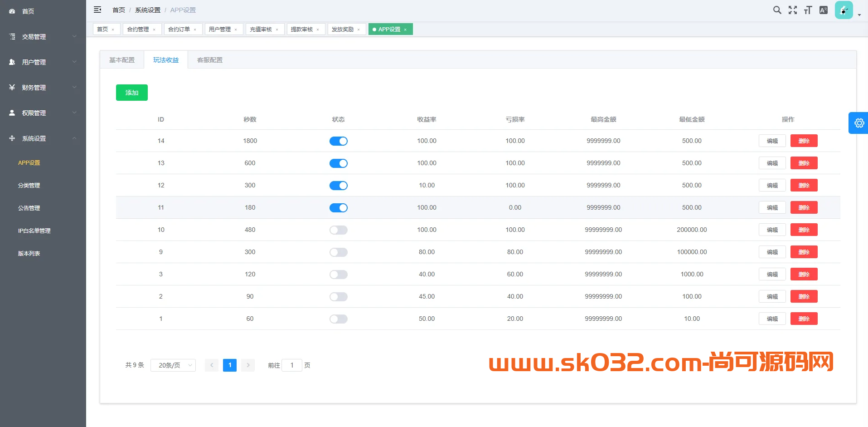Disable the status switch for ID 14
Screen dimensions: 868x427
pos(338,141)
